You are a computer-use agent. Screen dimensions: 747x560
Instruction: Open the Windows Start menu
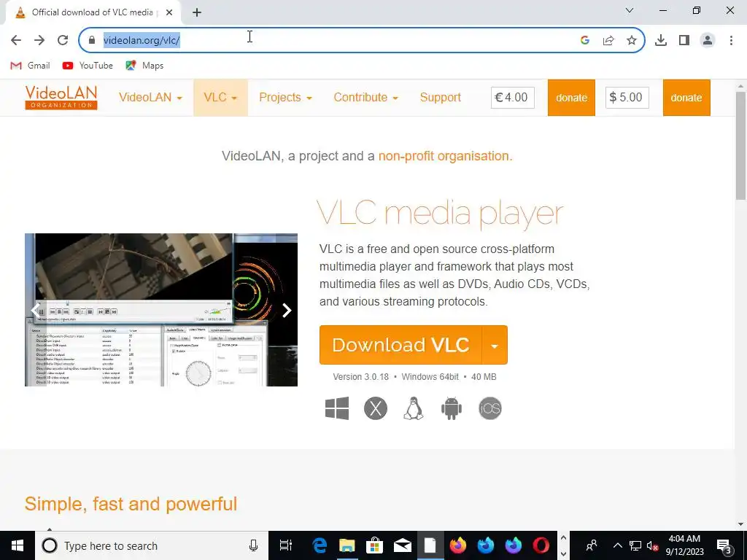point(18,545)
